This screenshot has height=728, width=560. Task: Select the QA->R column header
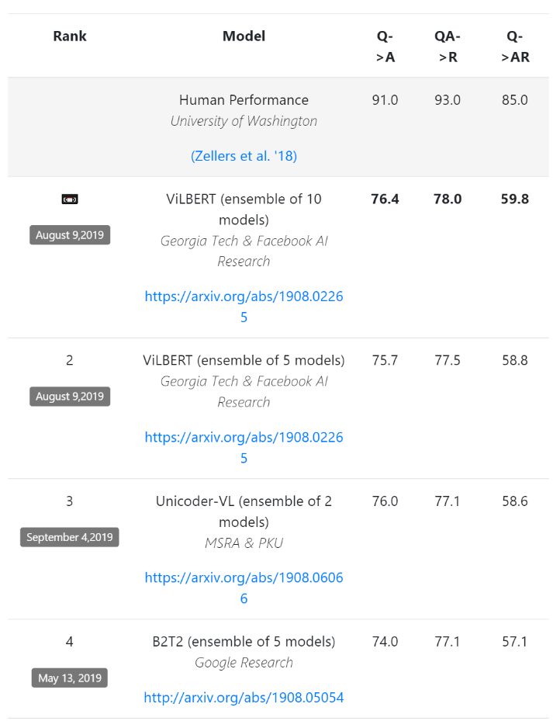448,47
